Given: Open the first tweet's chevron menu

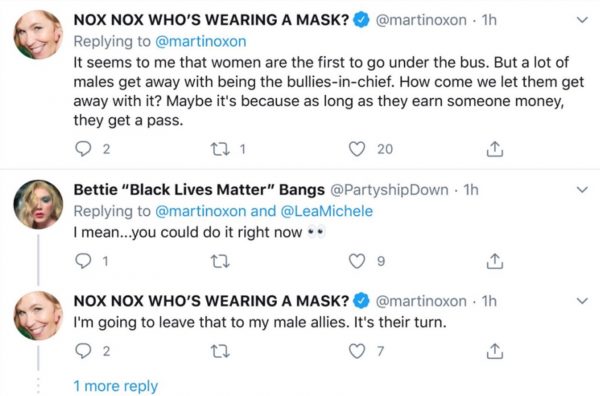Looking at the screenshot, I should 582,20.
